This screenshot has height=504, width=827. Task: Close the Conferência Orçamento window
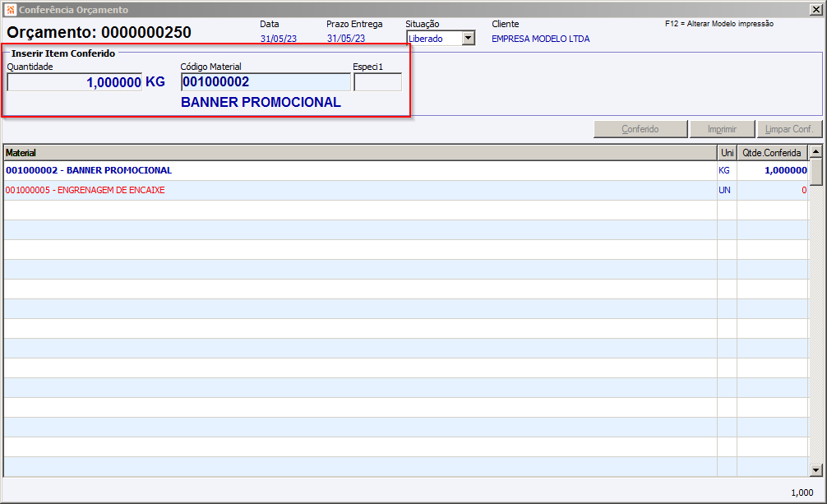click(815, 10)
